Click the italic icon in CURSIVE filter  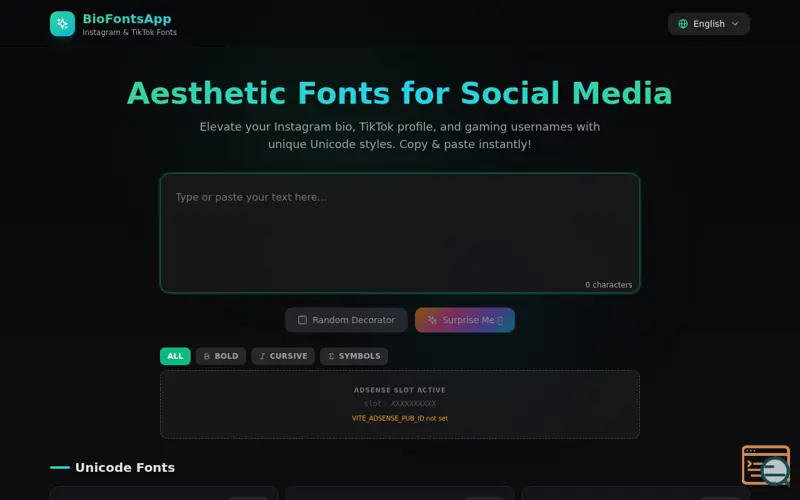(x=262, y=356)
